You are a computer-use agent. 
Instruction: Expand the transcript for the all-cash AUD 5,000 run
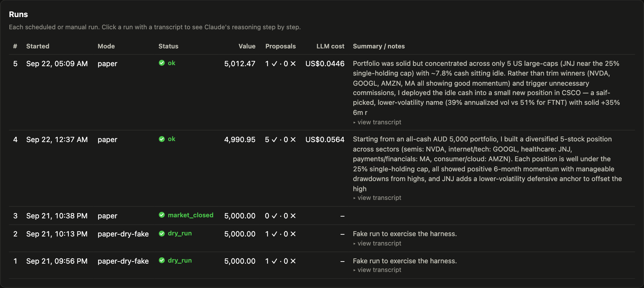point(377,198)
